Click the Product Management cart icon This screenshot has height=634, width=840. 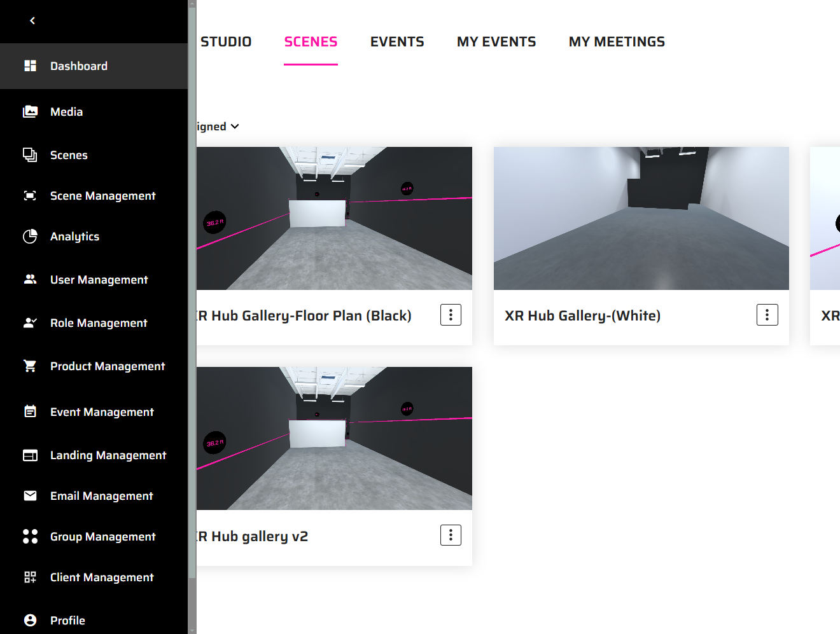tap(30, 366)
